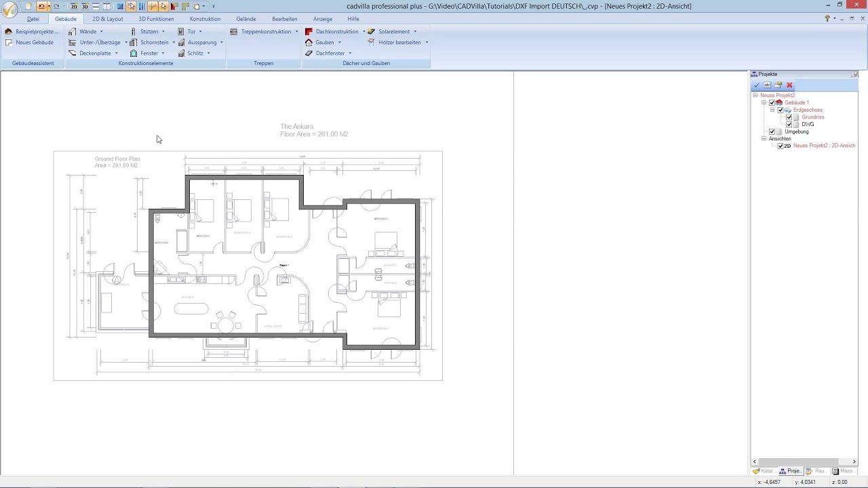Click the Unter-/Überzüge icon
This screenshot has height=488, width=868.
click(x=73, y=42)
